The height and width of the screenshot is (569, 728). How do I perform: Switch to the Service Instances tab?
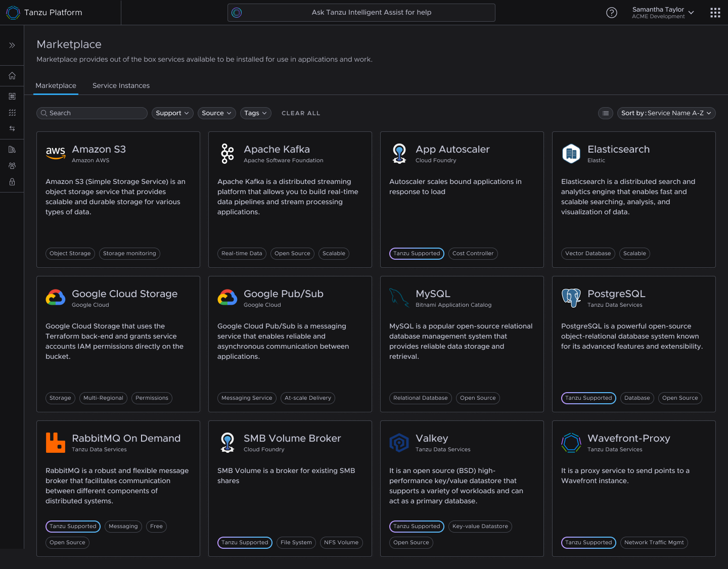[x=121, y=86]
